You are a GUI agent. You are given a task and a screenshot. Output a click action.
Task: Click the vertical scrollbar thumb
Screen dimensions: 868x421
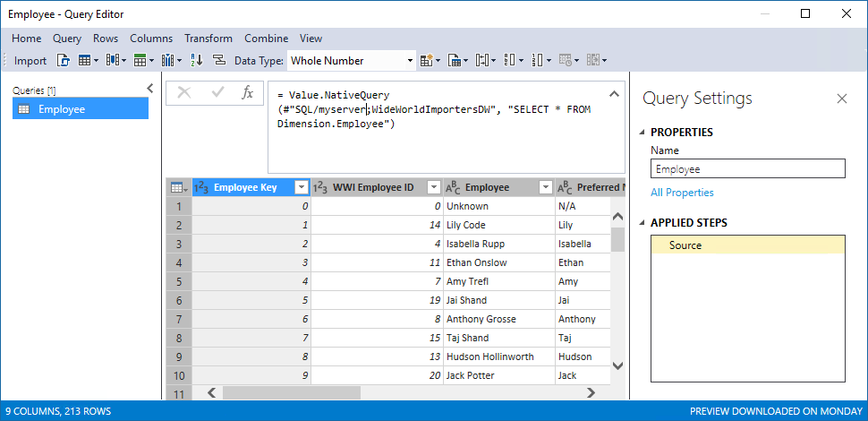point(617,239)
